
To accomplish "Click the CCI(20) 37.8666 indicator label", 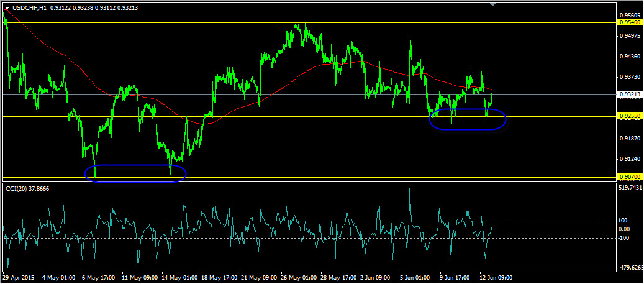I will coord(26,188).
